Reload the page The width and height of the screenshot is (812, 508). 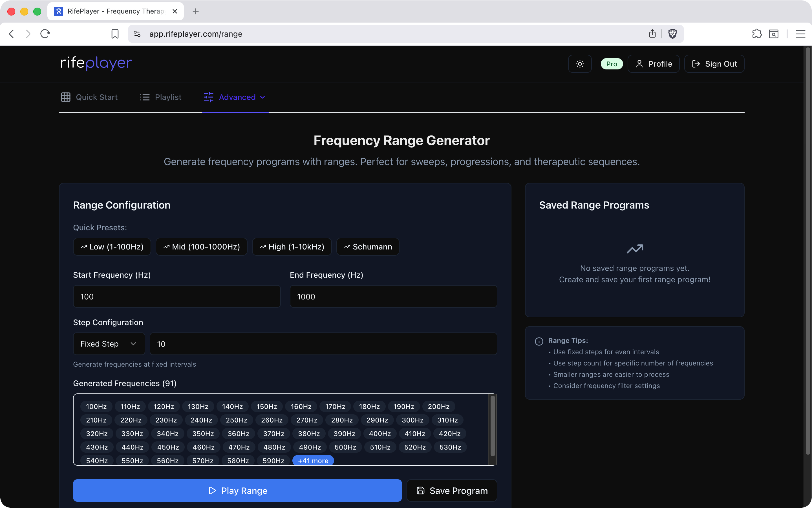pos(45,34)
